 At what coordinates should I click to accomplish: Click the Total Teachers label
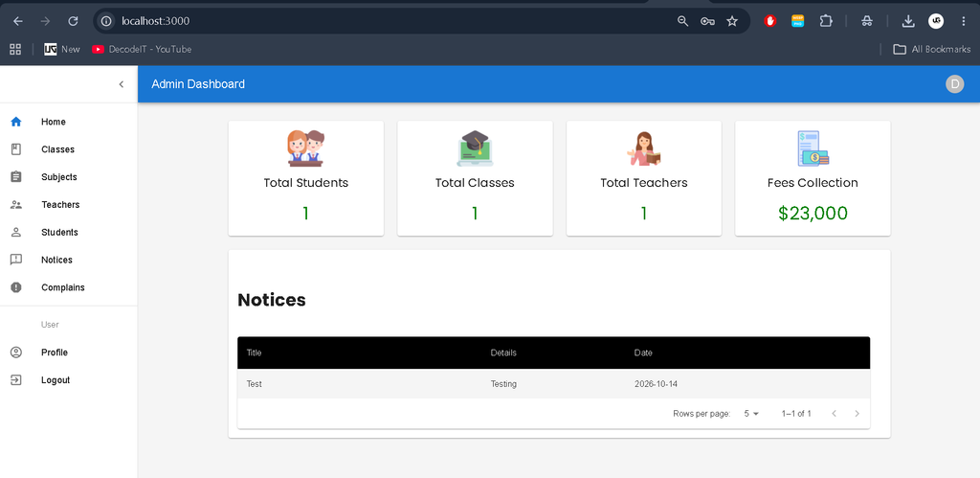point(644,183)
